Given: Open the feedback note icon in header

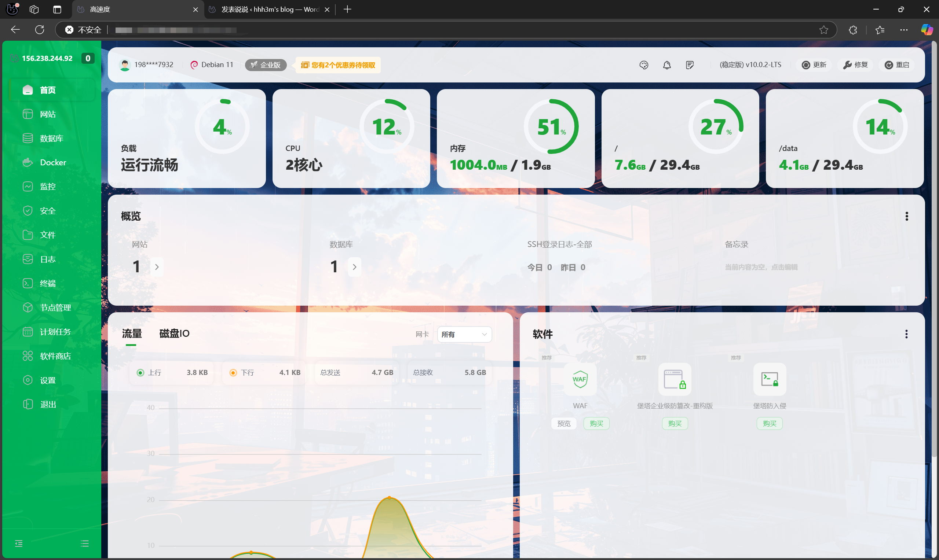Looking at the screenshot, I should click(690, 65).
